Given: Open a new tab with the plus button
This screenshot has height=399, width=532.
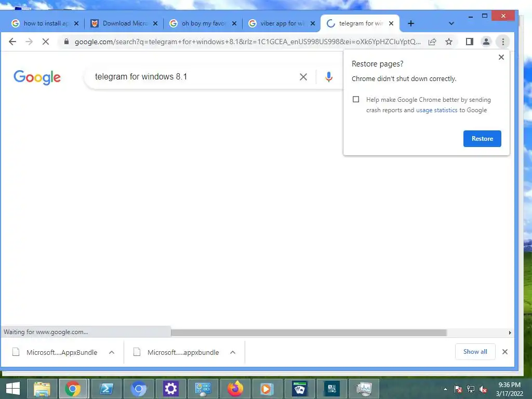Looking at the screenshot, I should (410, 23).
